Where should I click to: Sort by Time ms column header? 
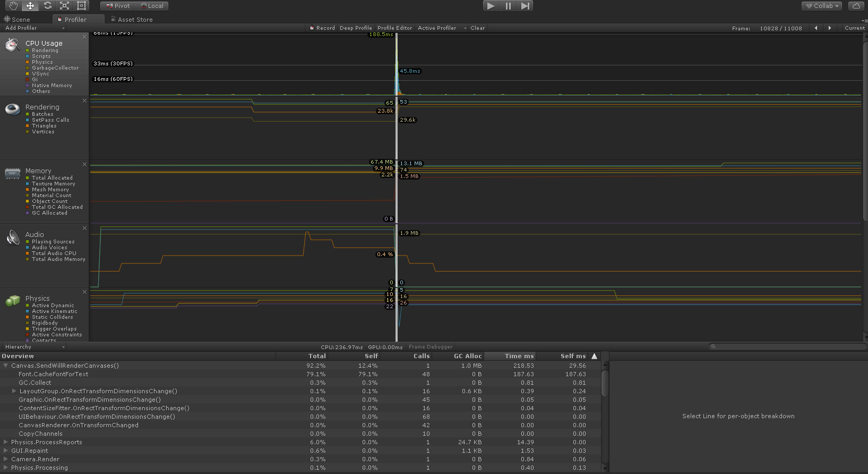(510, 356)
